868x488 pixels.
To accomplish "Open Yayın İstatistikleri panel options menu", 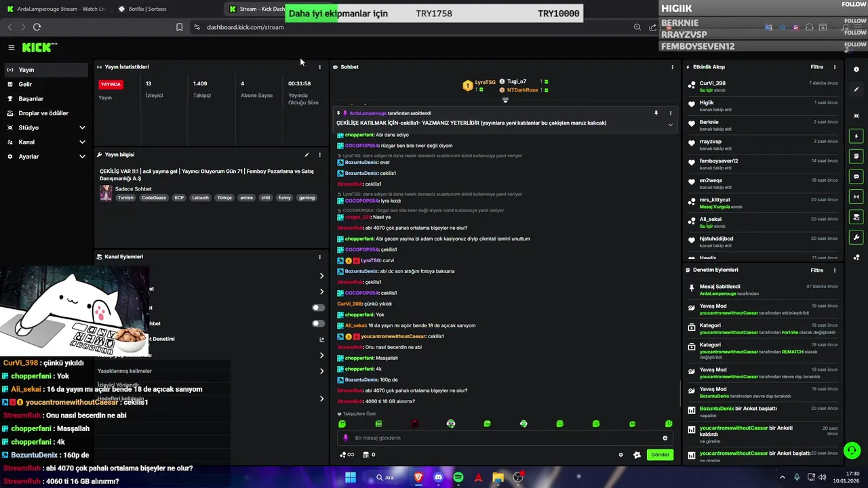I will [x=319, y=67].
